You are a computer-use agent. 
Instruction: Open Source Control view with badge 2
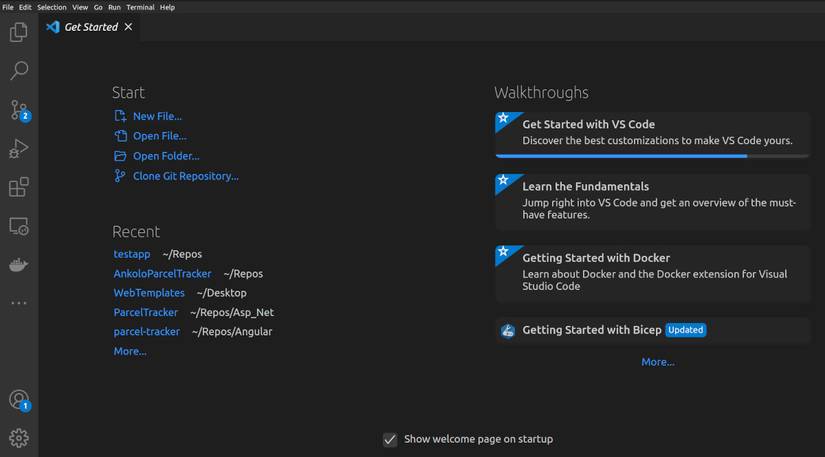[x=19, y=110]
